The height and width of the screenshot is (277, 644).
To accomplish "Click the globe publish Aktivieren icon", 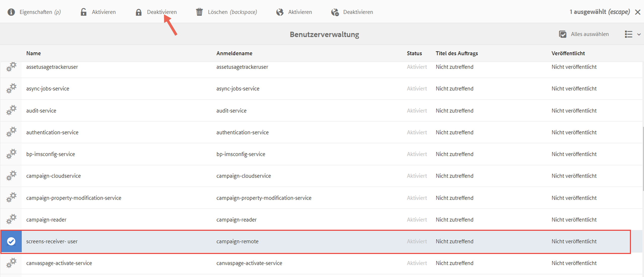I will [x=280, y=12].
